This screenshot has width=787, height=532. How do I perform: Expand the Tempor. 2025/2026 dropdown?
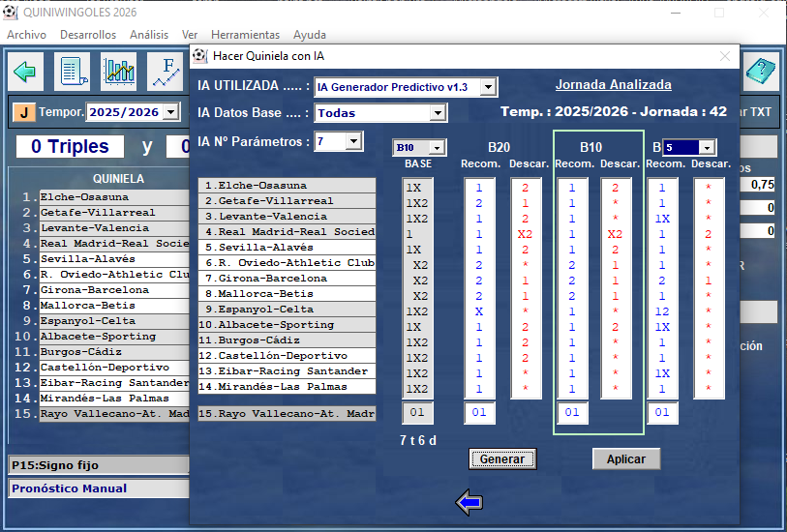point(171,112)
